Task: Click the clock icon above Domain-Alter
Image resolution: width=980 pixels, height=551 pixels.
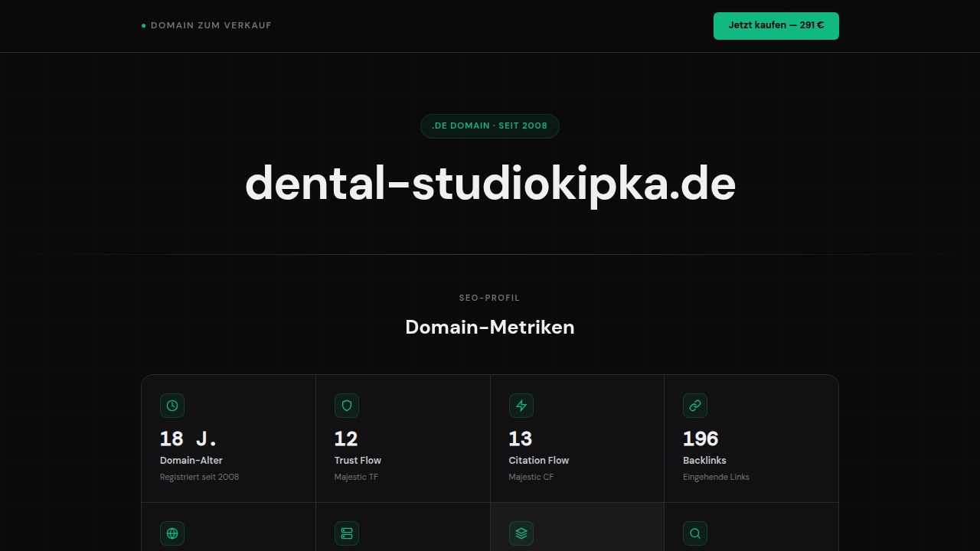Action: (172, 406)
